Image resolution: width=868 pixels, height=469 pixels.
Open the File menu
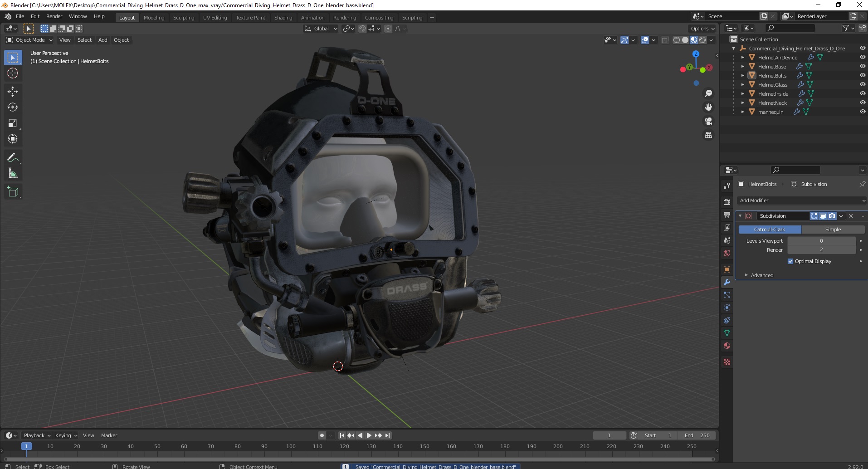pos(20,16)
